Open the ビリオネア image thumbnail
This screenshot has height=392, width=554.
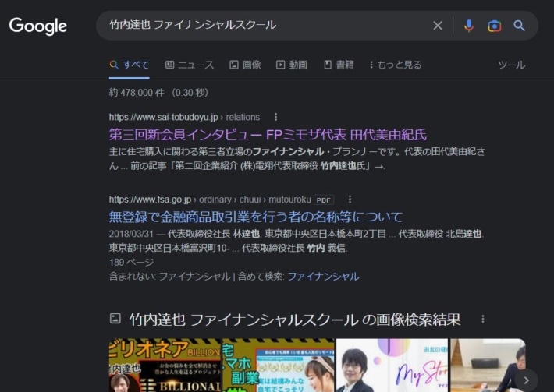165,366
